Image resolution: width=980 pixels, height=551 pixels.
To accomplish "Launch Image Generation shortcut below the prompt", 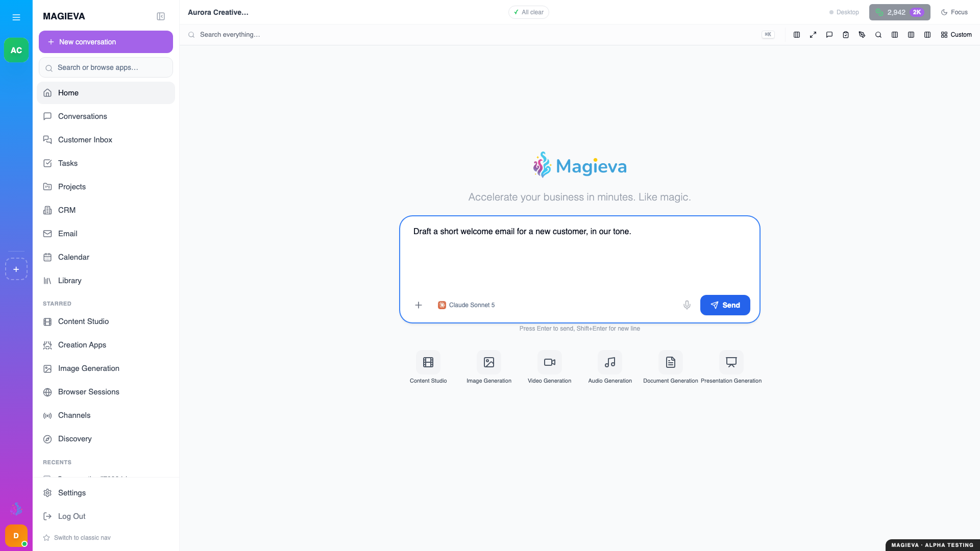I will tap(489, 367).
